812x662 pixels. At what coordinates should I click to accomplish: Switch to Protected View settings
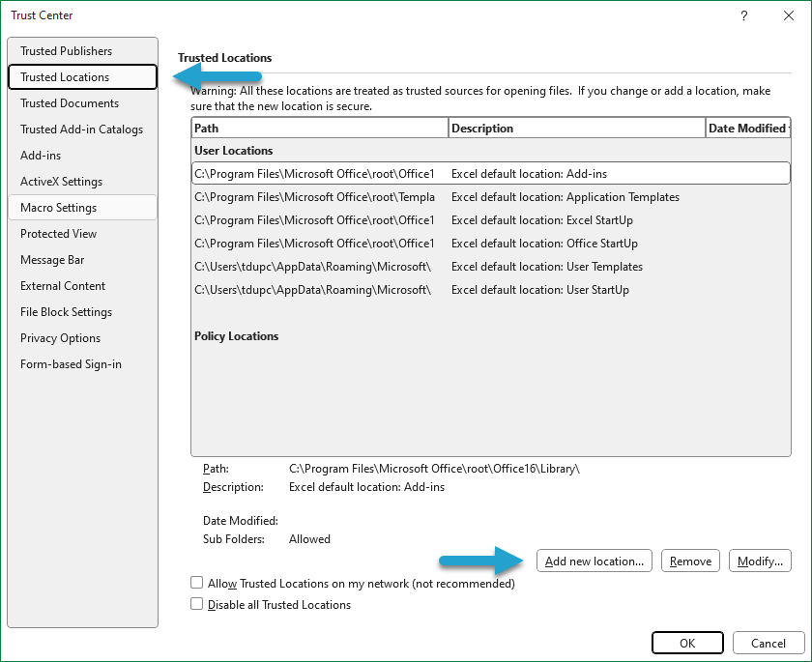(x=82, y=234)
